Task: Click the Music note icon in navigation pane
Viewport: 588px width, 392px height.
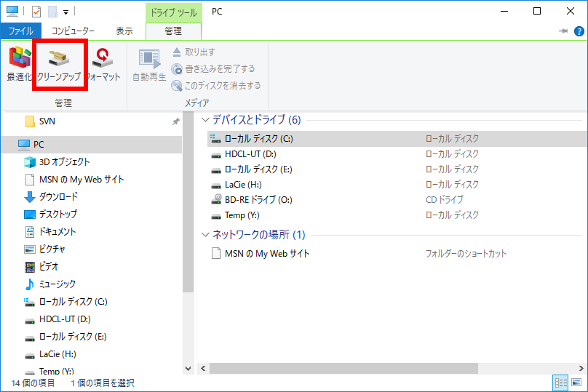Action: 30,284
